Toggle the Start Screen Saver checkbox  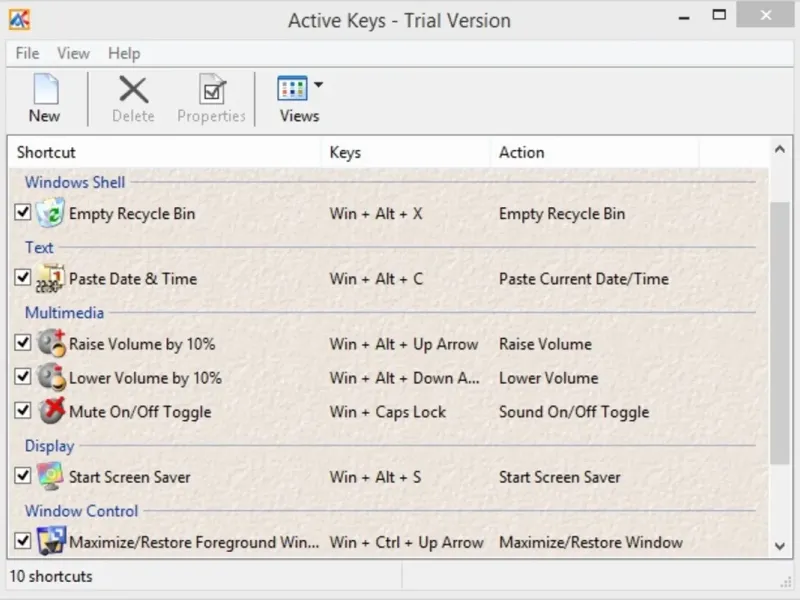(22, 476)
